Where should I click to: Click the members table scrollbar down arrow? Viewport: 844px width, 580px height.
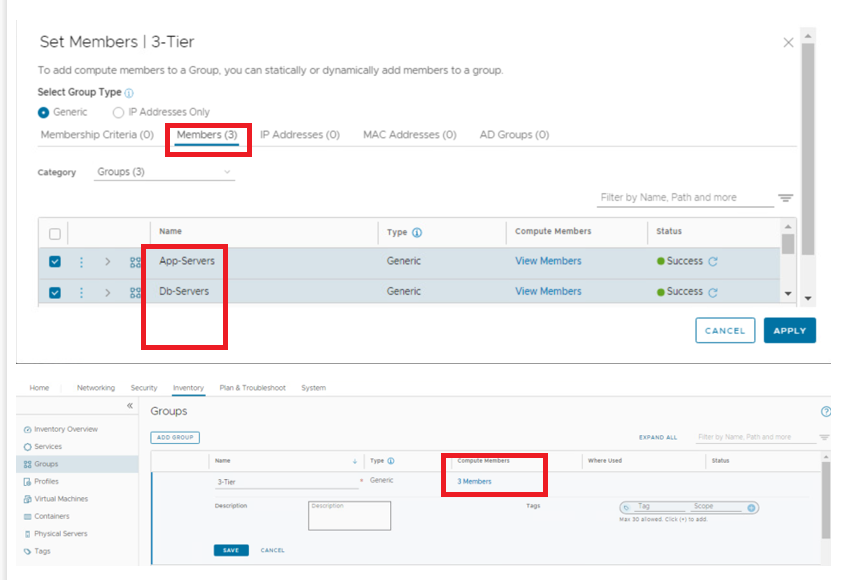tap(788, 296)
